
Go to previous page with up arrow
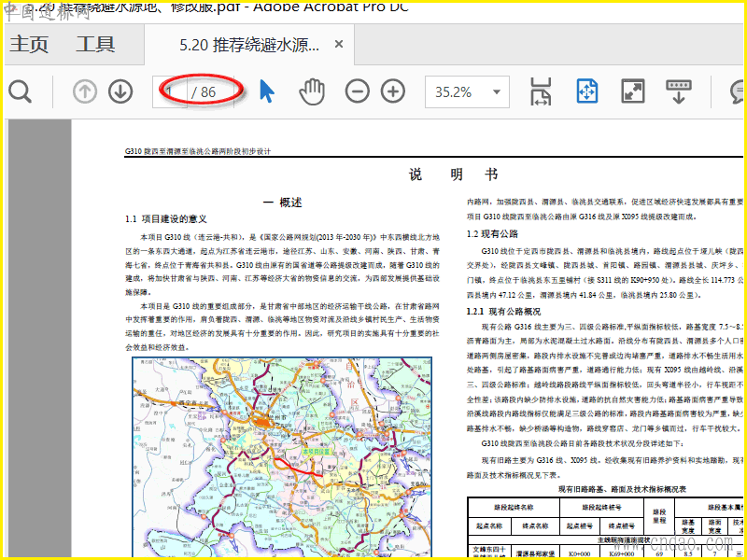tap(85, 91)
